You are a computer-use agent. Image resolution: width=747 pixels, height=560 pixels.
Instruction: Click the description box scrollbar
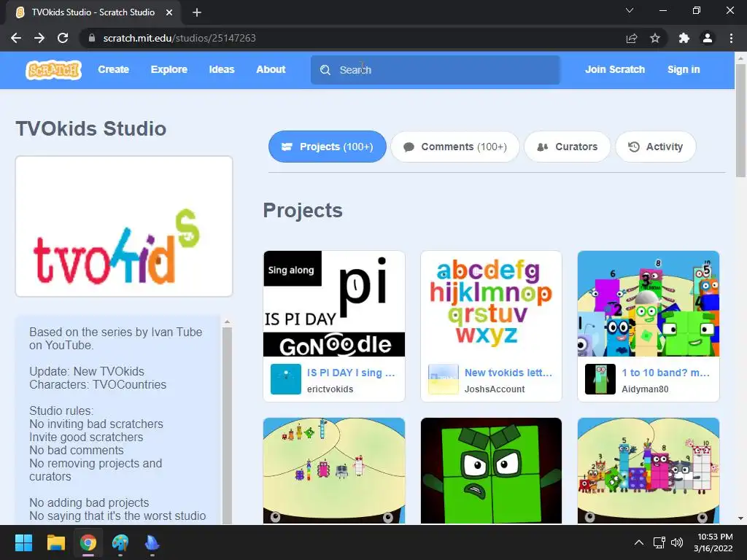click(228, 425)
